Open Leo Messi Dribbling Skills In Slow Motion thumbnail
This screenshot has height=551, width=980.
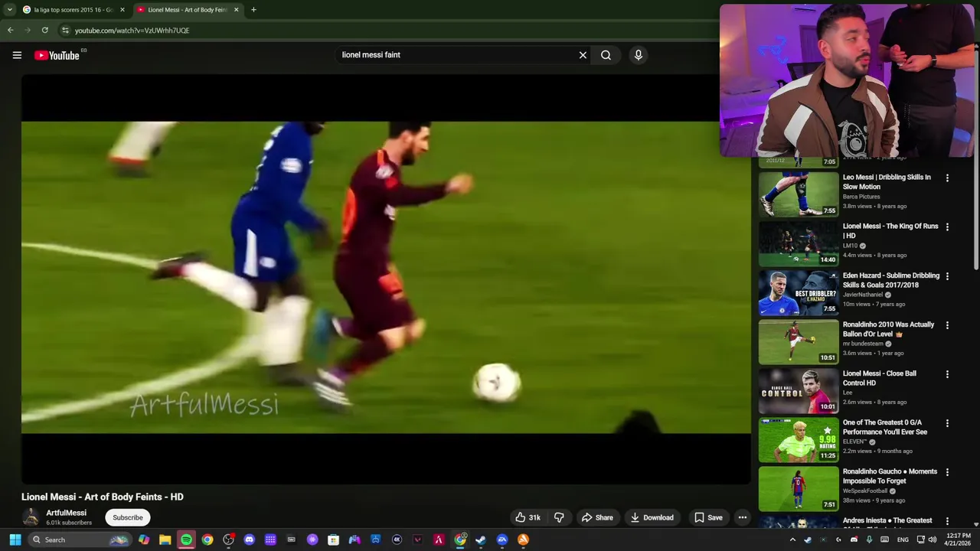pos(799,194)
